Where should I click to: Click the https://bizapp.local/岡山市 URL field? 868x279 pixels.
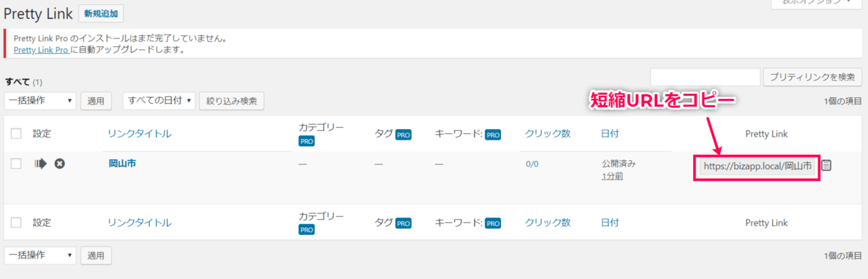click(757, 165)
